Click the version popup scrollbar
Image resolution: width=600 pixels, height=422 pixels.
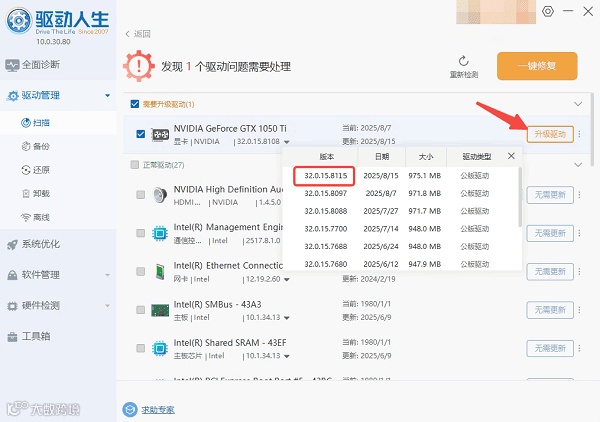pyautogui.click(x=520, y=197)
